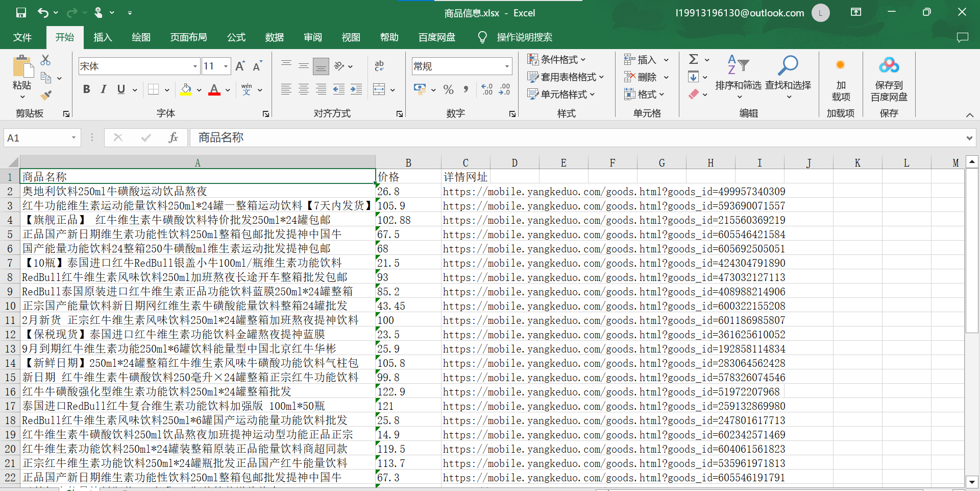Screen dimensions: 980x491
Task: Apply the borders icon to cells
Action: pyautogui.click(x=153, y=89)
